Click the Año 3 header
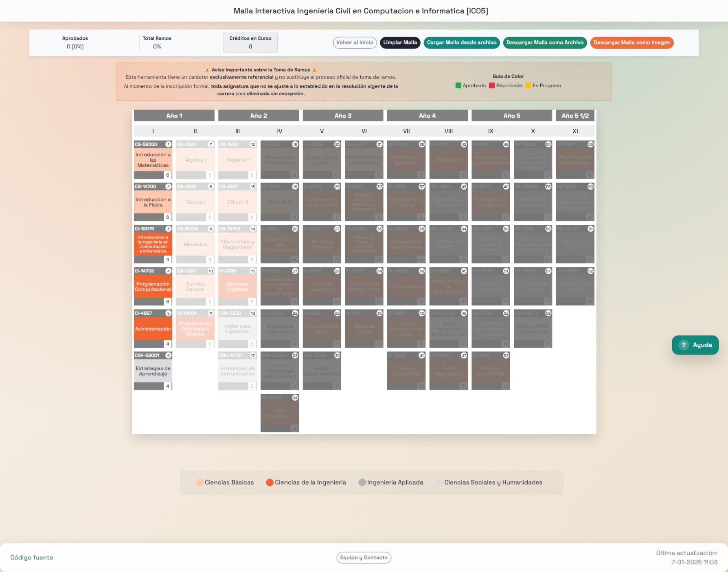728x572 pixels. click(x=343, y=116)
